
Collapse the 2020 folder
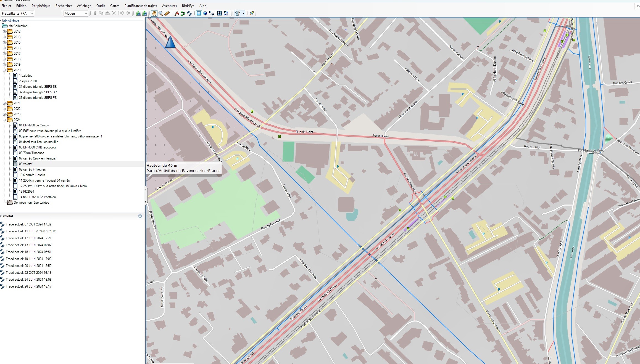[4, 70]
